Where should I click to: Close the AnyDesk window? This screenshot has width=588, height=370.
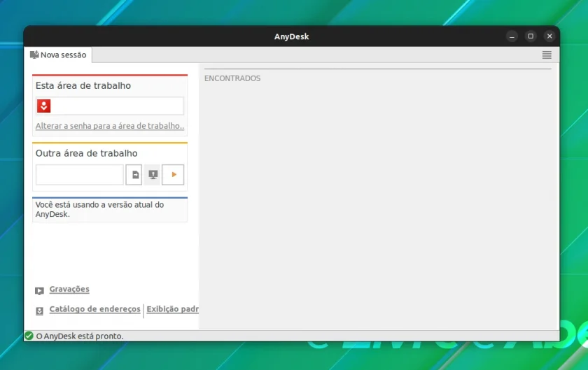point(549,36)
